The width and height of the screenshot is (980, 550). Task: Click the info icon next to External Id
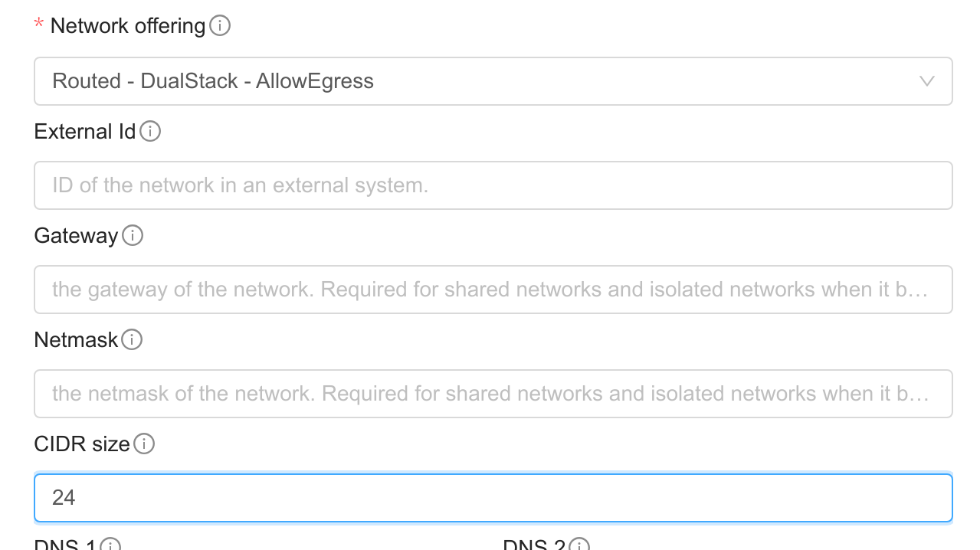coord(151,132)
